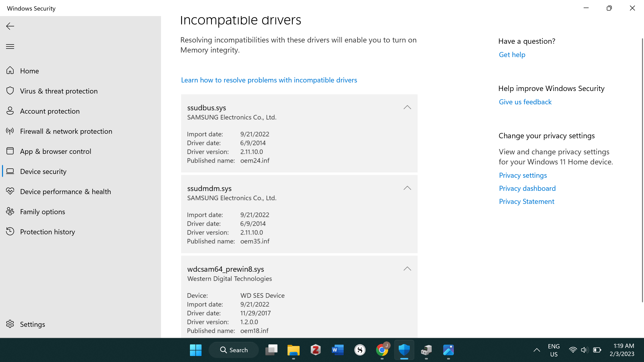Screen dimensions: 644x362
Task: Show hidden system tray icons
Action: 537,350
